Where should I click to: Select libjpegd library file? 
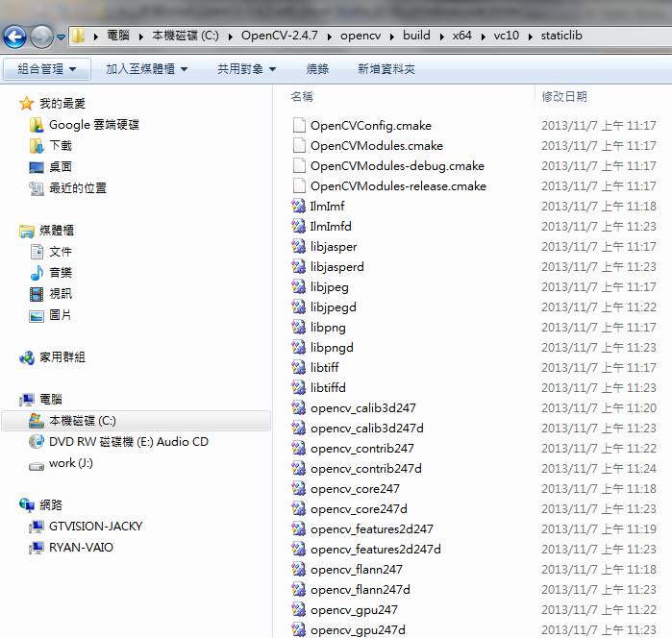333,307
